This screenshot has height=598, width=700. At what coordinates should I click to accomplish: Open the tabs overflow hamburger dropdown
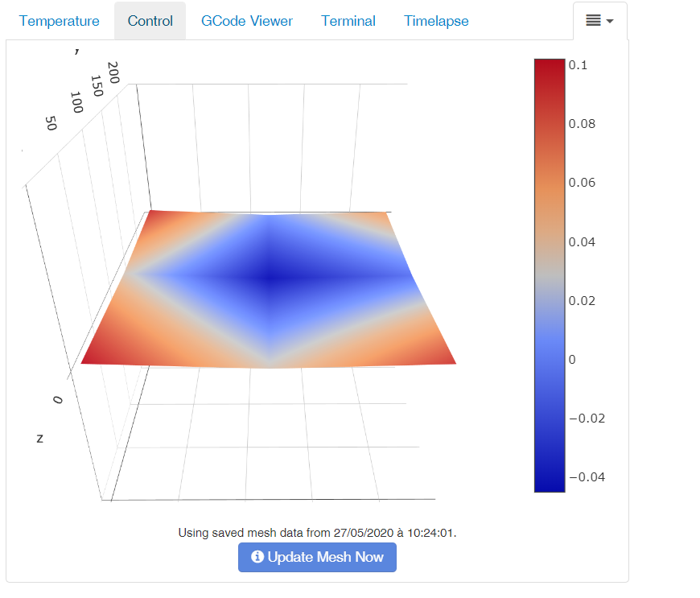(600, 21)
